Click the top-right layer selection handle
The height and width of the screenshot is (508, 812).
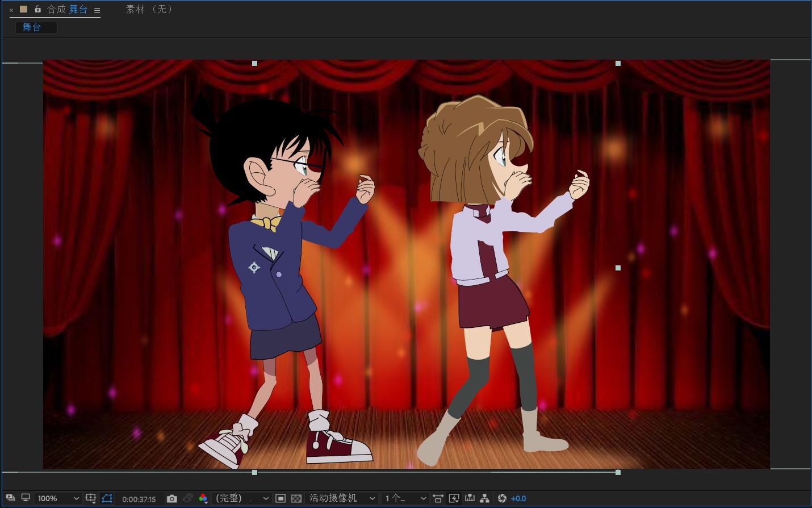618,63
